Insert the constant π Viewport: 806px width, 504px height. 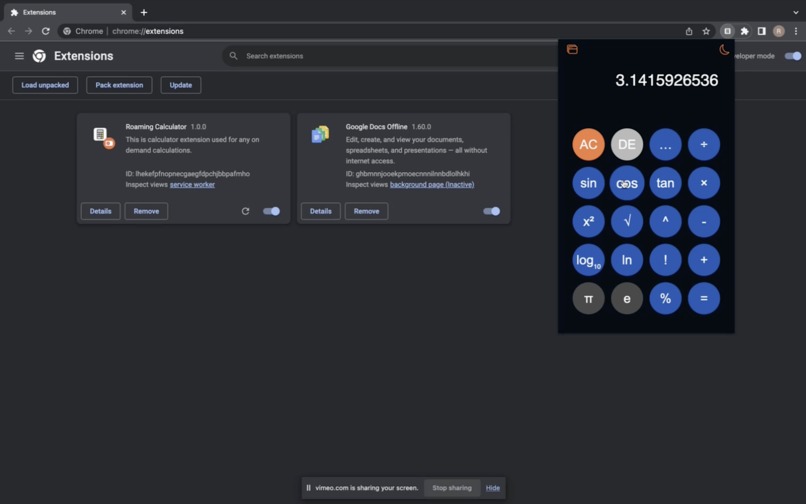(x=588, y=298)
